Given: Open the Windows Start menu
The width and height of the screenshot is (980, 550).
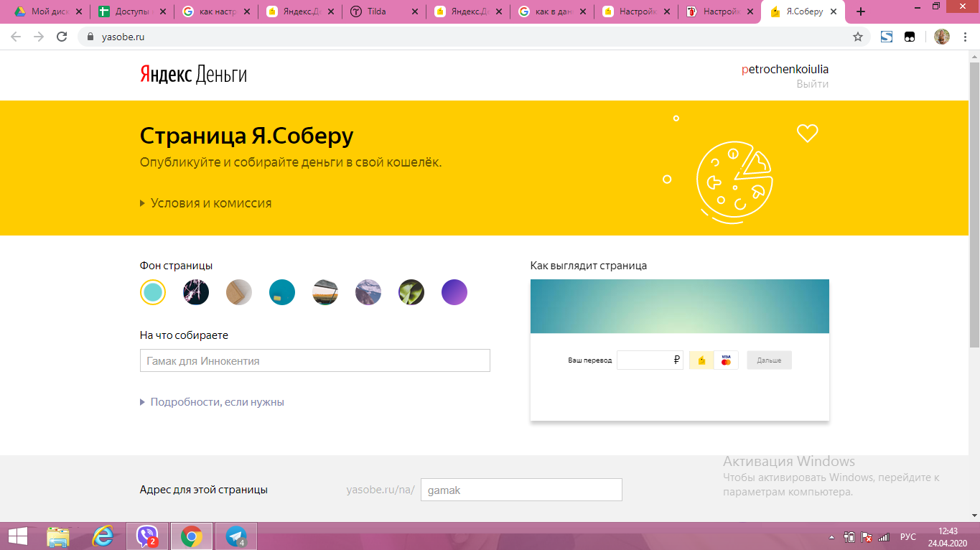Looking at the screenshot, I should 18,536.
